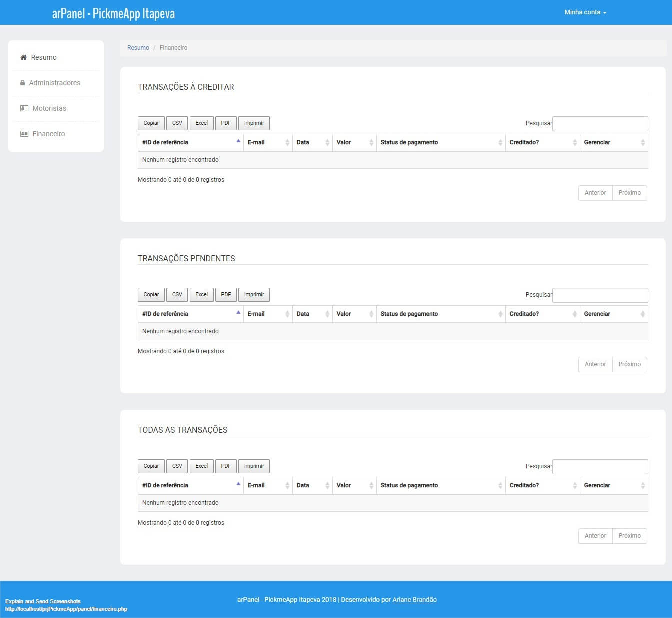Open Motoristas in the sidebar
This screenshot has width=672, height=618.
pos(49,108)
